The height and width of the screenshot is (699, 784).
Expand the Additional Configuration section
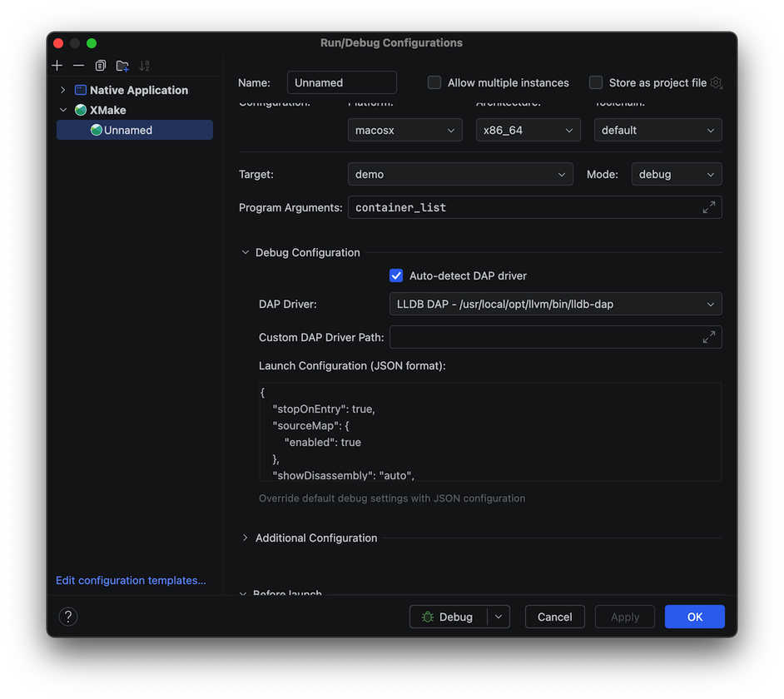click(x=246, y=538)
